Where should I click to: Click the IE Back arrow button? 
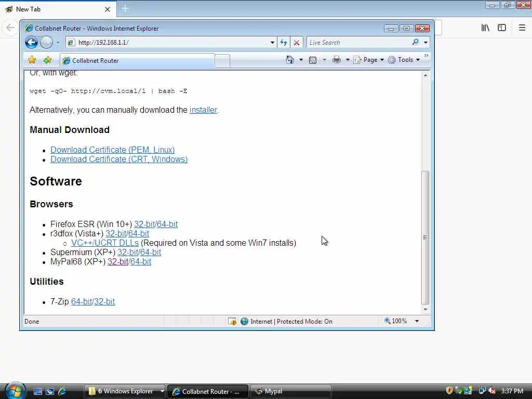[31, 43]
